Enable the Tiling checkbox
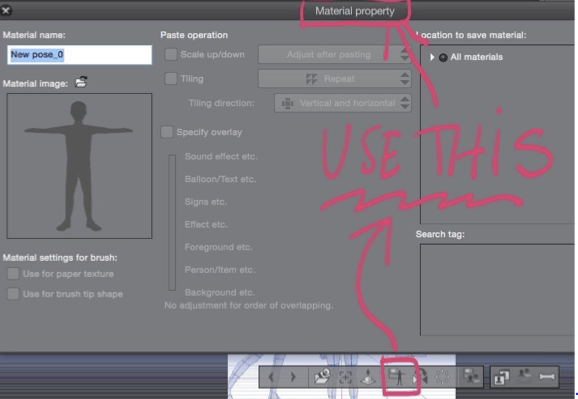Image resolution: width=578 pixels, height=399 pixels. [x=171, y=79]
